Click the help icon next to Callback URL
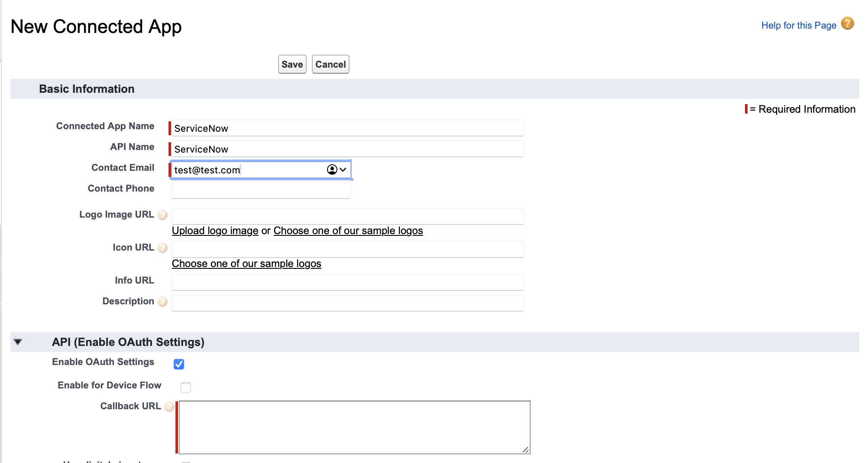868x463 pixels. click(x=169, y=407)
